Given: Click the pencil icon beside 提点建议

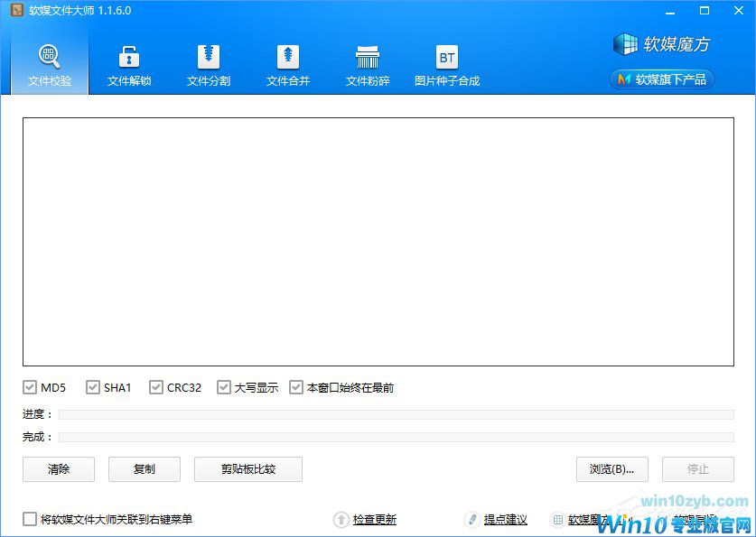Looking at the screenshot, I should coord(471,519).
